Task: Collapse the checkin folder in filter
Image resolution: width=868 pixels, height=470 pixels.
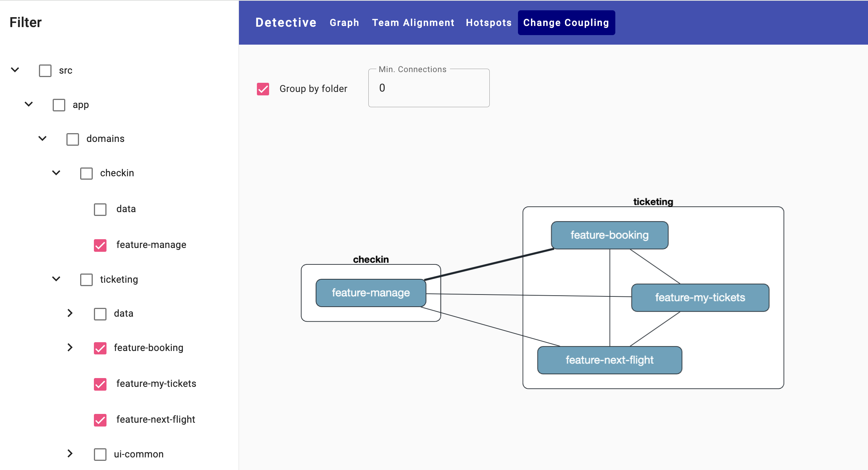Action: coord(56,173)
